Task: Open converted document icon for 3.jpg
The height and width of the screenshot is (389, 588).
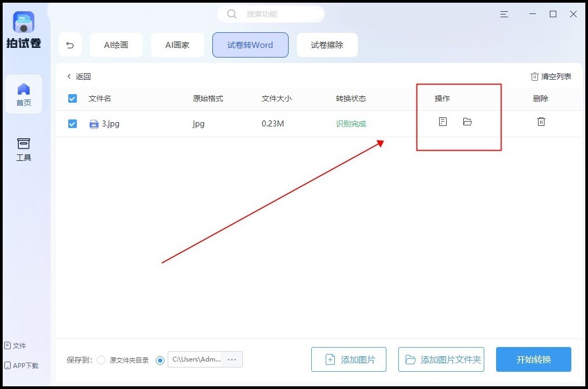Action: pos(443,122)
